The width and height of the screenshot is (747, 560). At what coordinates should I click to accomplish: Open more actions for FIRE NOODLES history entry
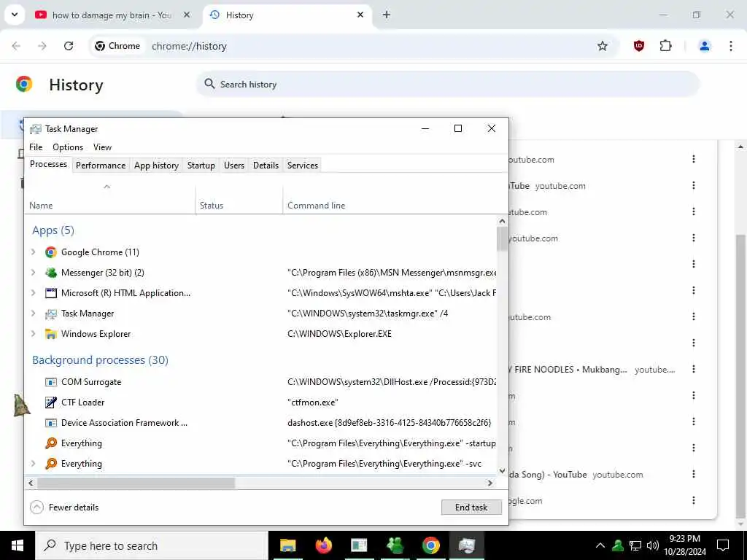[x=694, y=369]
